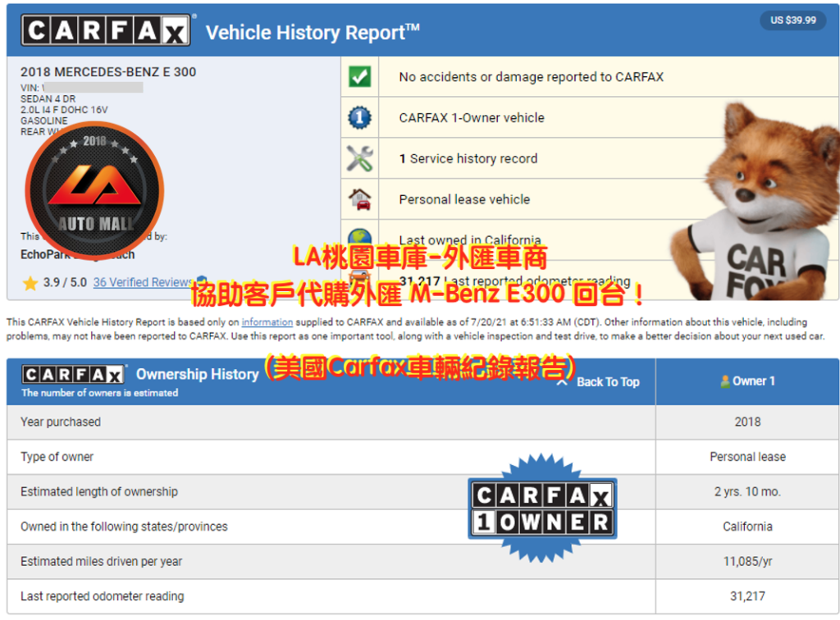This screenshot has width=840, height=620.
Task: Click the blue 1-Owner badge icon
Action: [359, 117]
